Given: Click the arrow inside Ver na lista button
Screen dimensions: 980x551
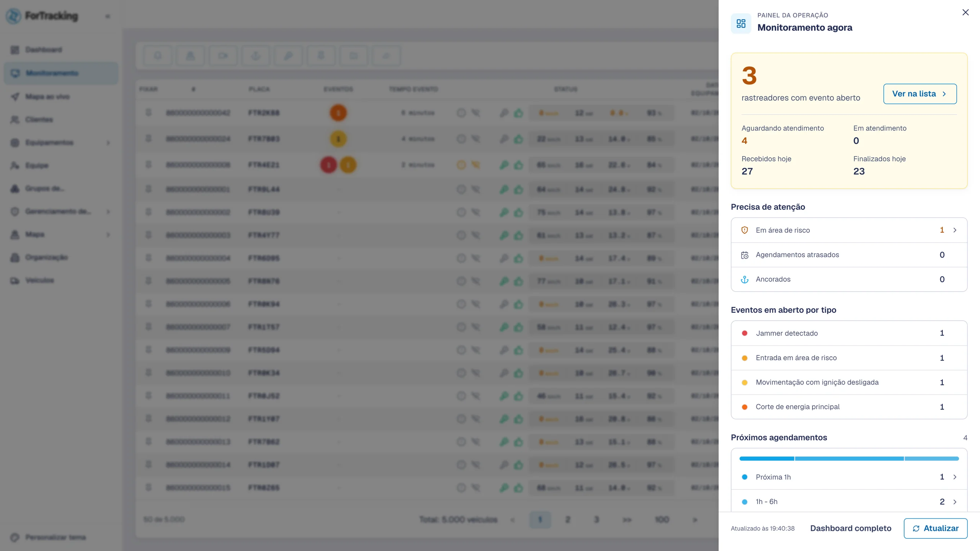Looking at the screenshot, I should [944, 94].
